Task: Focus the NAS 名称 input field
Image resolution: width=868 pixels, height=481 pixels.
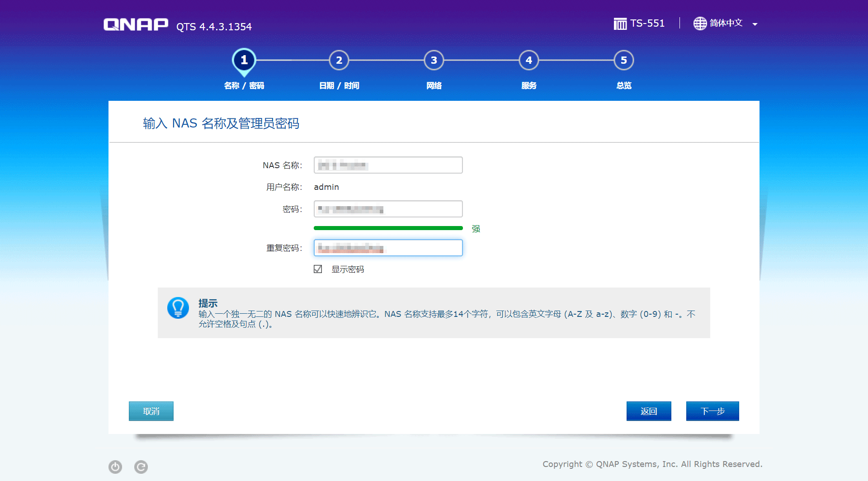Action: (x=388, y=165)
